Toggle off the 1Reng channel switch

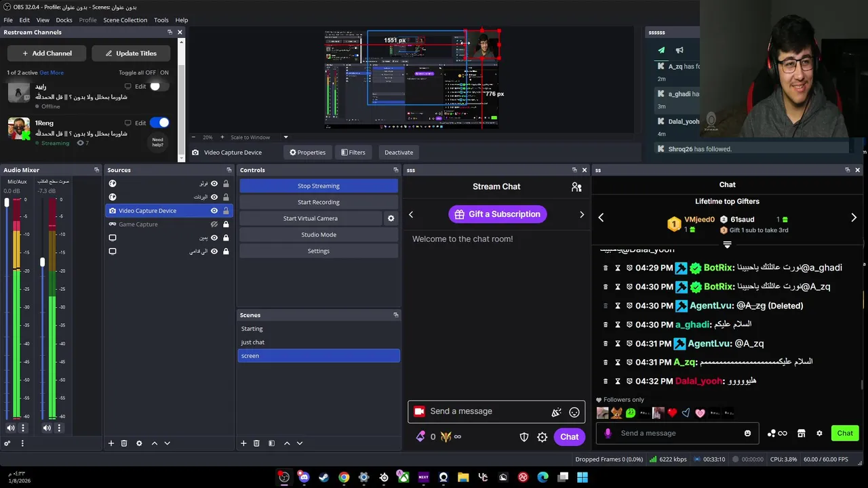[159, 123]
